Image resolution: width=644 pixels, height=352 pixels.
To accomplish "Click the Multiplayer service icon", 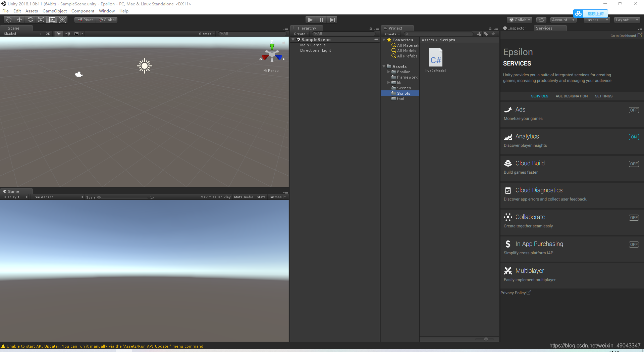I will 508,271.
